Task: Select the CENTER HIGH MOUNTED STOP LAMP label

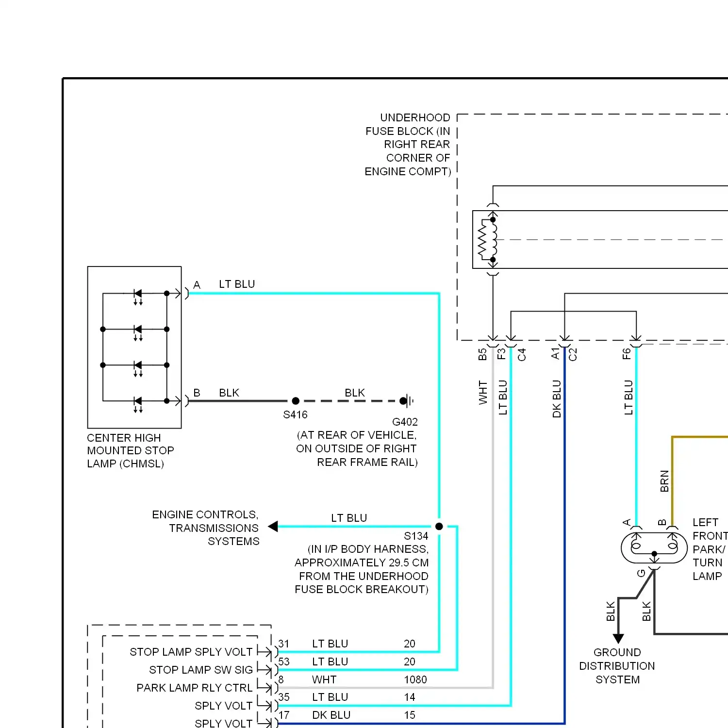Action: pyautogui.click(x=131, y=451)
